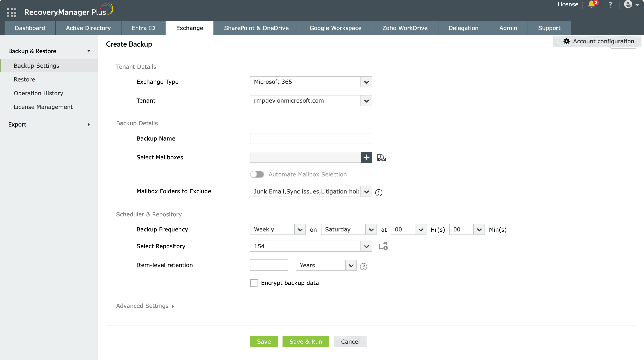
Task: Open the user profile avatar menu
Action: [628, 5]
